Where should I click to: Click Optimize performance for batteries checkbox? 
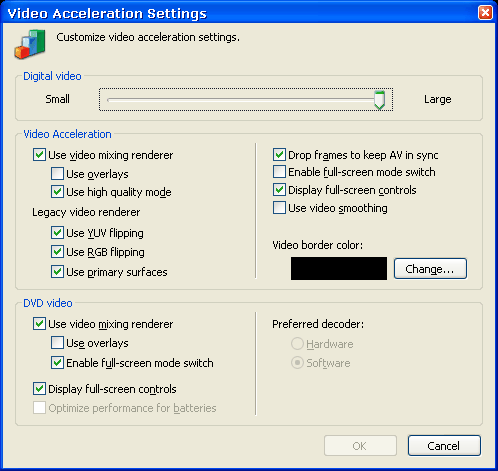[39, 408]
